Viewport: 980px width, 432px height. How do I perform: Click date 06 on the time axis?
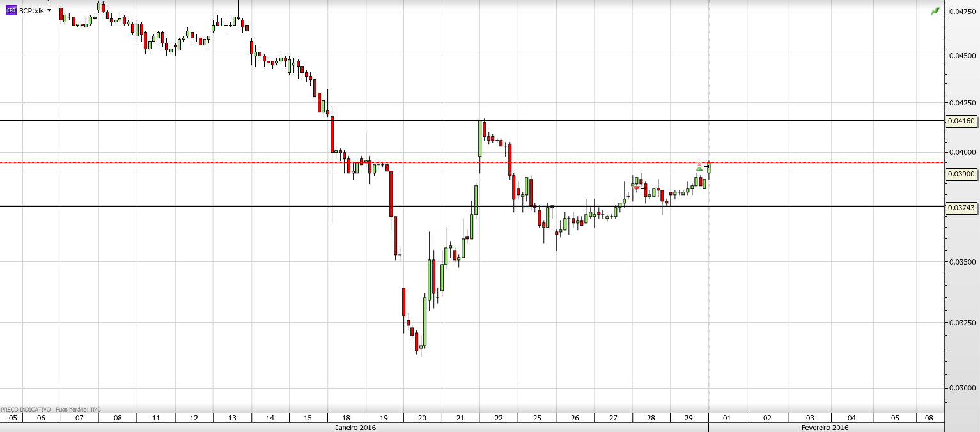[42, 418]
